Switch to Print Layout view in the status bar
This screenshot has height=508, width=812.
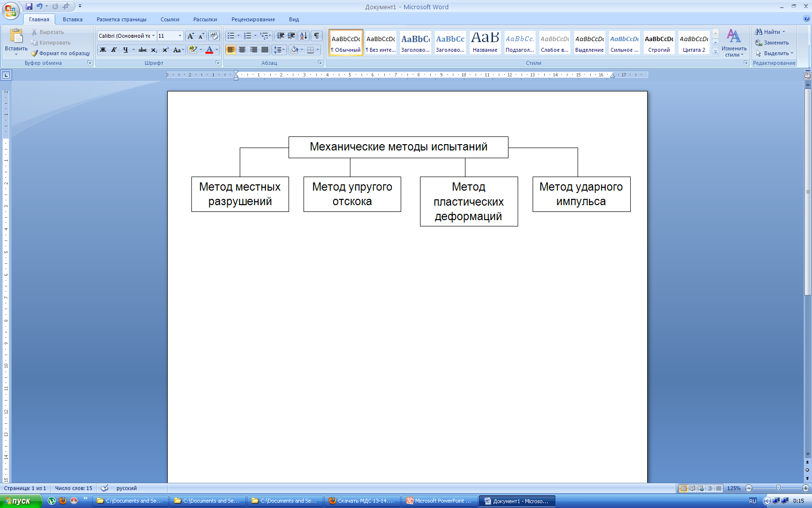pyautogui.click(x=683, y=488)
